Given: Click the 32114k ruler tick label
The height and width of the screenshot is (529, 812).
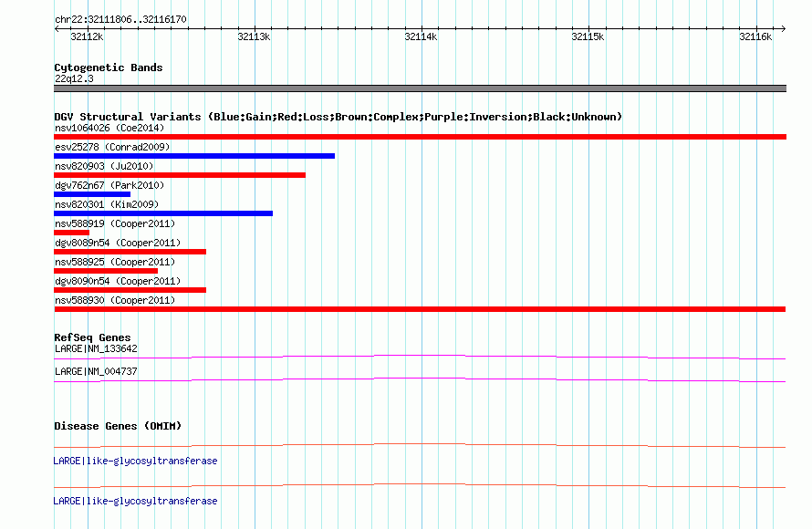Looking at the screenshot, I should (421, 36).
